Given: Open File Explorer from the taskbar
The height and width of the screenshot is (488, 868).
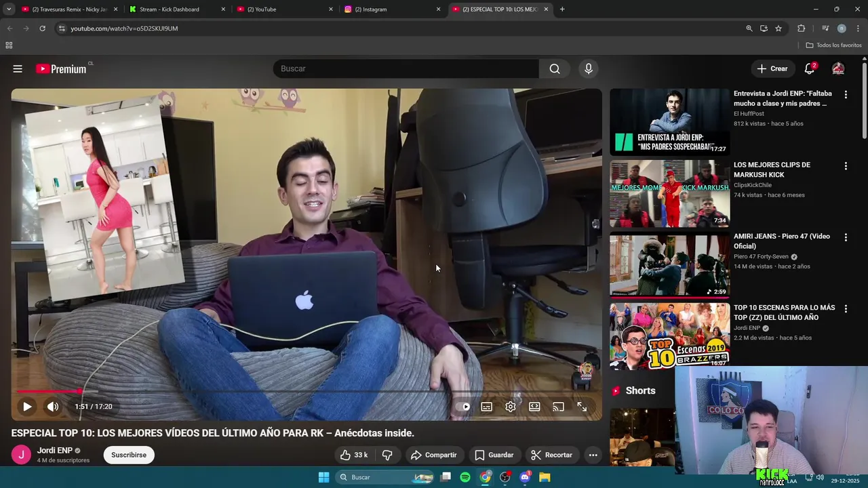Looking at the screenshot, I should (545, 477).
